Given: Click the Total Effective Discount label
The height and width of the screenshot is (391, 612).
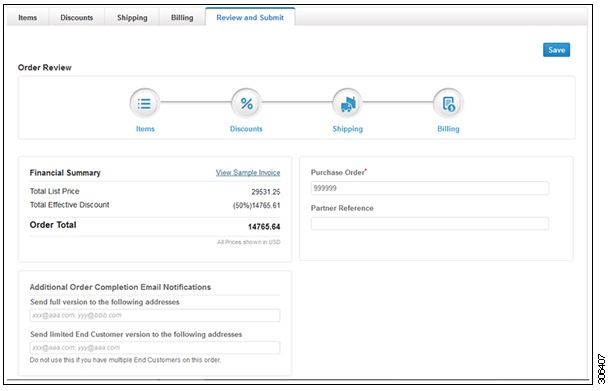Looking at the screenshot, I should tap(69, 205).
